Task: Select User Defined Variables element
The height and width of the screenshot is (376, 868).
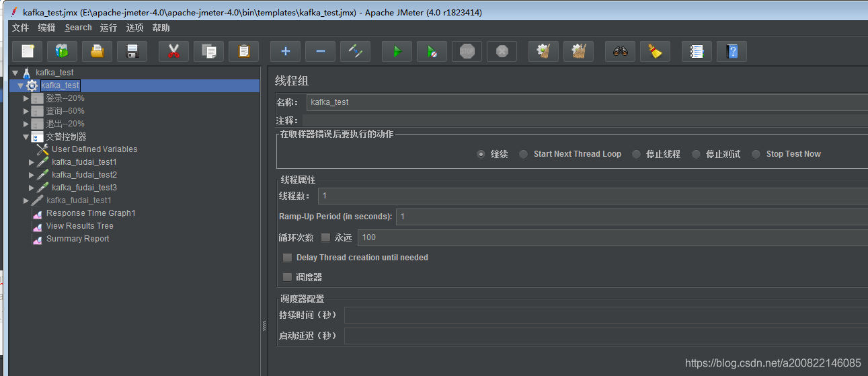Action: pyautogui.click(x=94, y=149)
